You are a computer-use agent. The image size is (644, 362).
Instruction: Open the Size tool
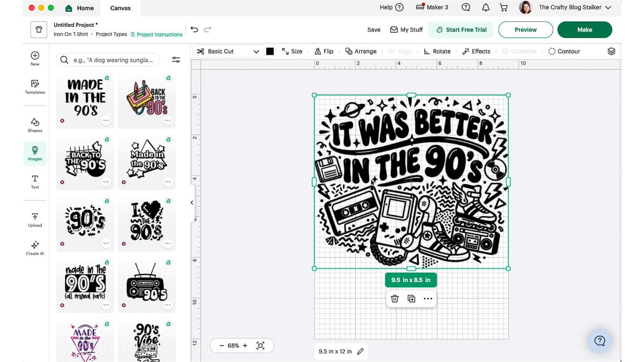(x=292, y=51)
